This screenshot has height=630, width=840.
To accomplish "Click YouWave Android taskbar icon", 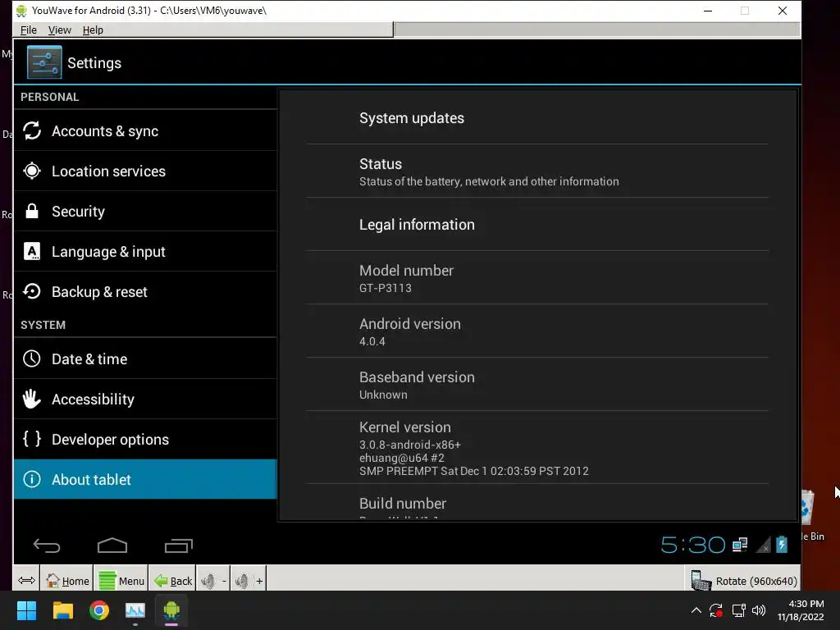I will click(171, 610).
